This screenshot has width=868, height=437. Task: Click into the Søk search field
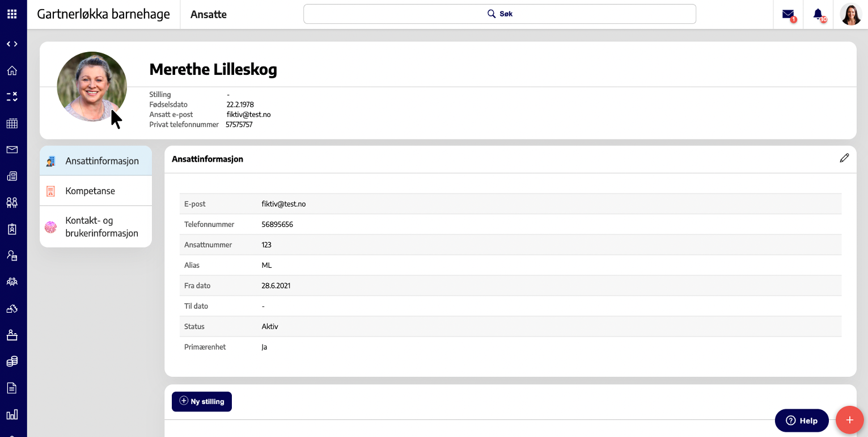(x=499, y=14)
